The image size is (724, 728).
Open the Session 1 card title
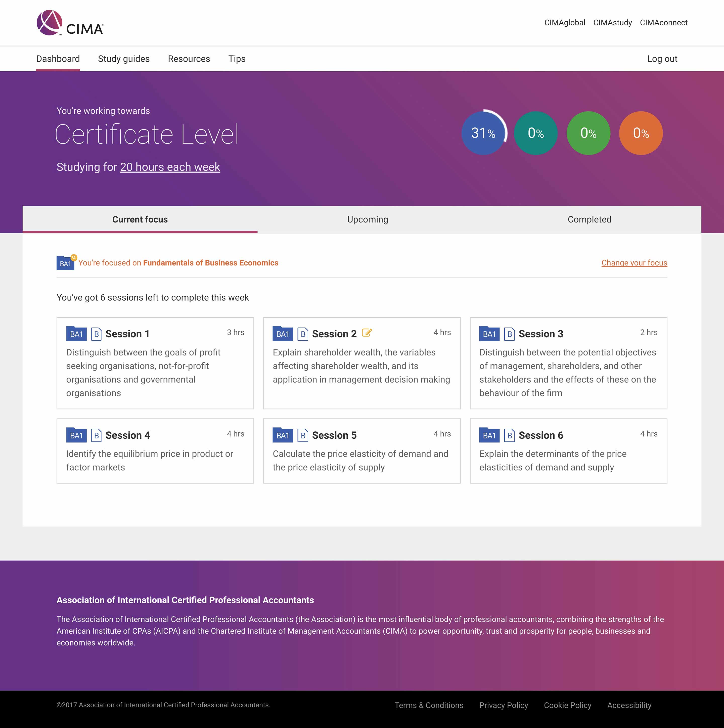click(127, 334)
